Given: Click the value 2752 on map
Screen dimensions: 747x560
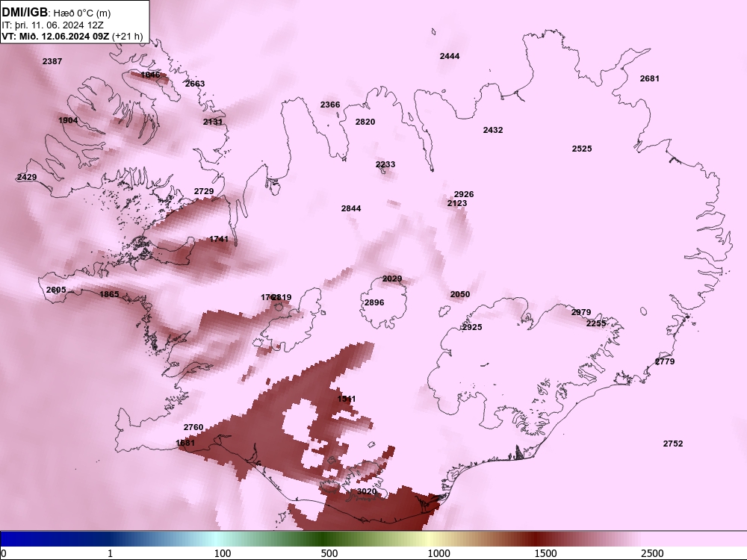Looking at the screenshot, I should pos(673,444).
